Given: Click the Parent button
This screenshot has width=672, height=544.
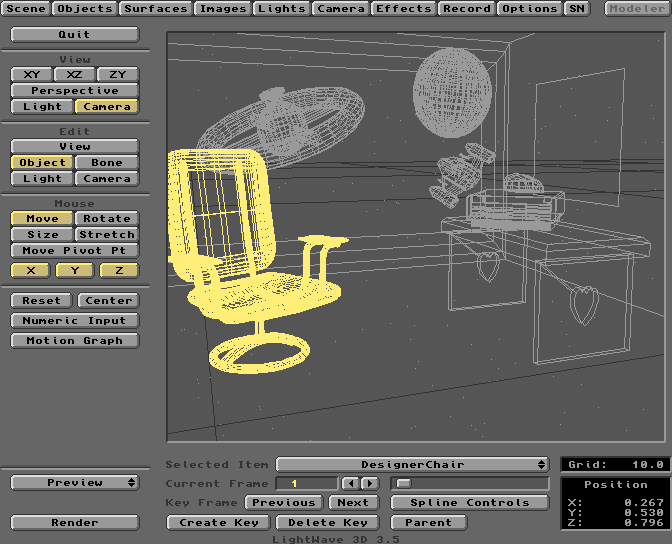Looking at the screenshot, I should (x=429, y=523).
